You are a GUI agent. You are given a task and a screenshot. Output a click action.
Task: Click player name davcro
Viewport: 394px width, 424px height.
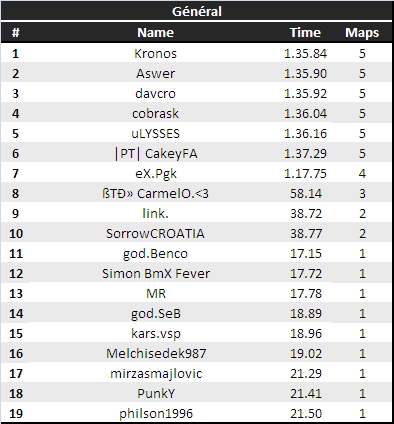point(155,93)
